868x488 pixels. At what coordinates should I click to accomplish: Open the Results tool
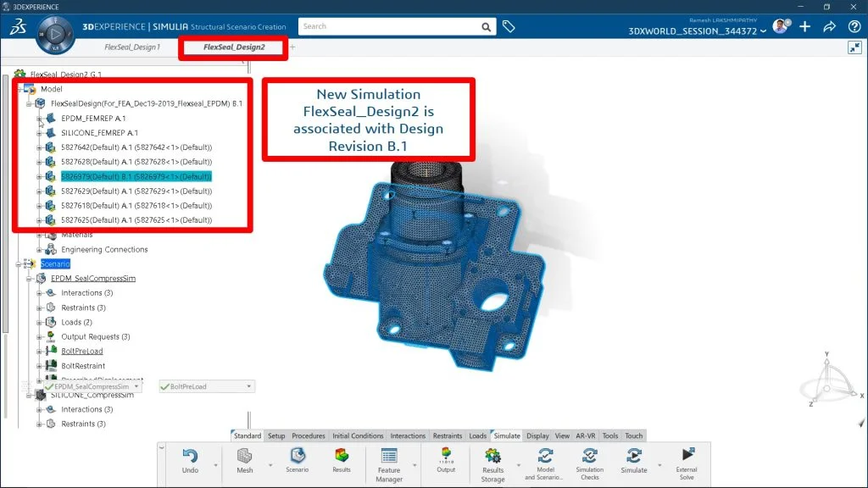[x=342, y=455]
